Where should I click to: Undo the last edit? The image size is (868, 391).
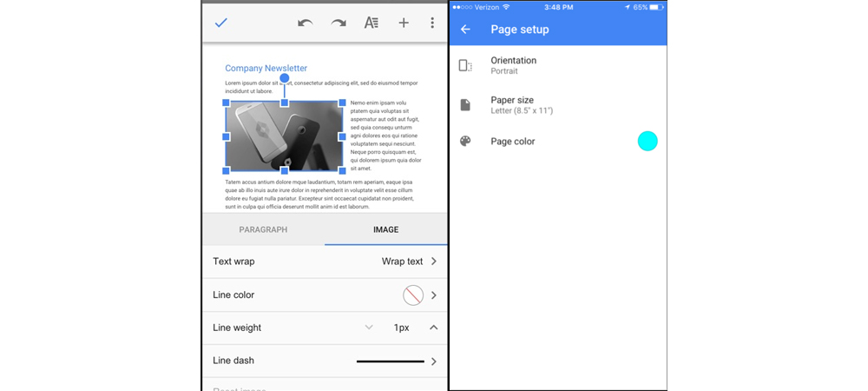305,23
